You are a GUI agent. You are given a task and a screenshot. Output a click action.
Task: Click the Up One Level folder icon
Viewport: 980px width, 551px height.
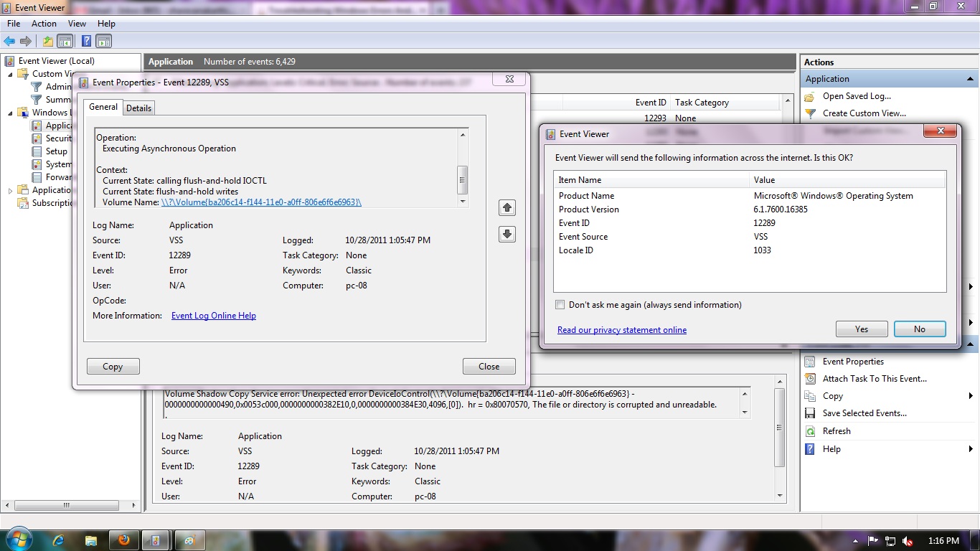48,41
